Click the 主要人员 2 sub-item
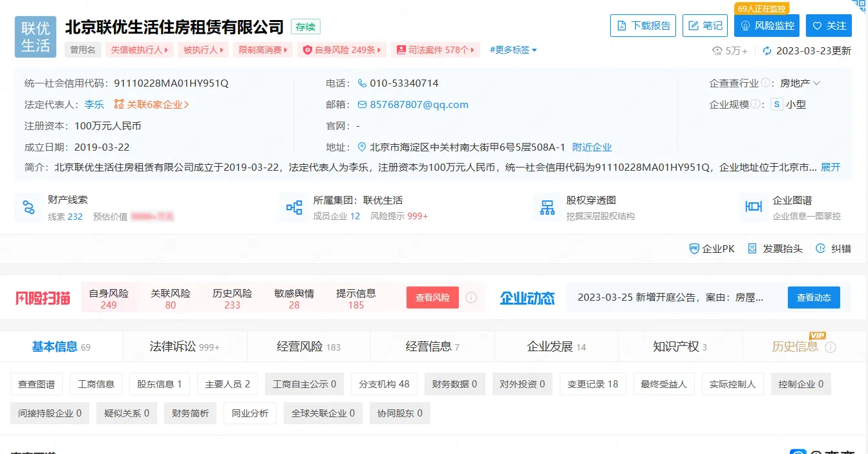This screenshot has height=454, width=868. tap(228, 384)
